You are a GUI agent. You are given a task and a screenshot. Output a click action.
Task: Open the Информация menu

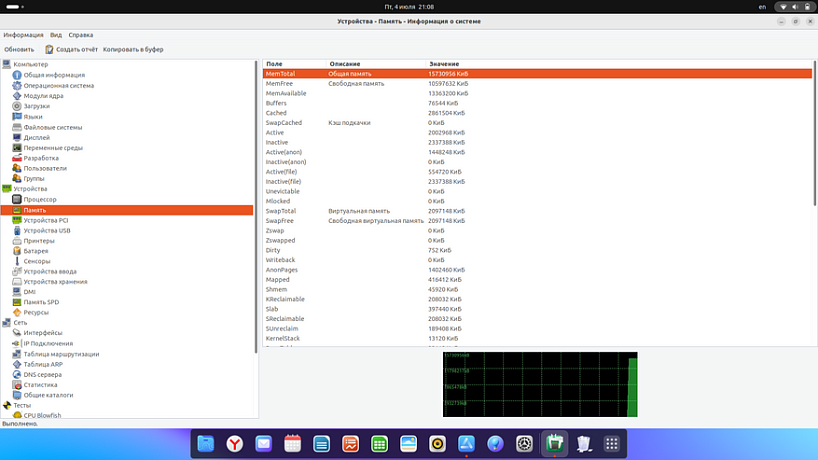[x=23, y=35]
